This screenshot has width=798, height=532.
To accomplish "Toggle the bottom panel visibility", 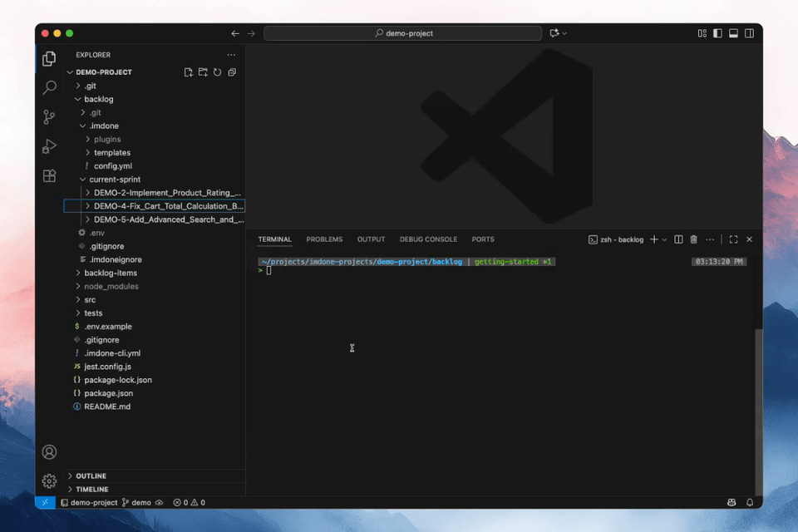I will coord(733,33).
